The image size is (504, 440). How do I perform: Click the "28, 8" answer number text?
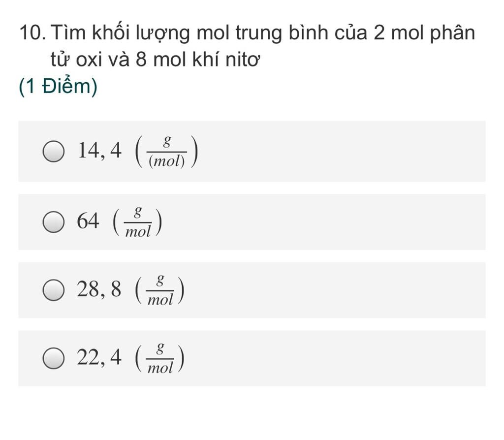99,289
